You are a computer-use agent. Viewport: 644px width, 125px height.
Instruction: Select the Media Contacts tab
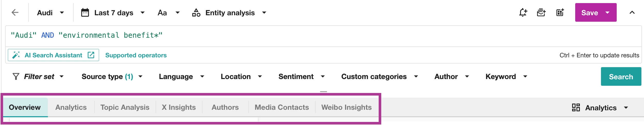pos(282,107)
